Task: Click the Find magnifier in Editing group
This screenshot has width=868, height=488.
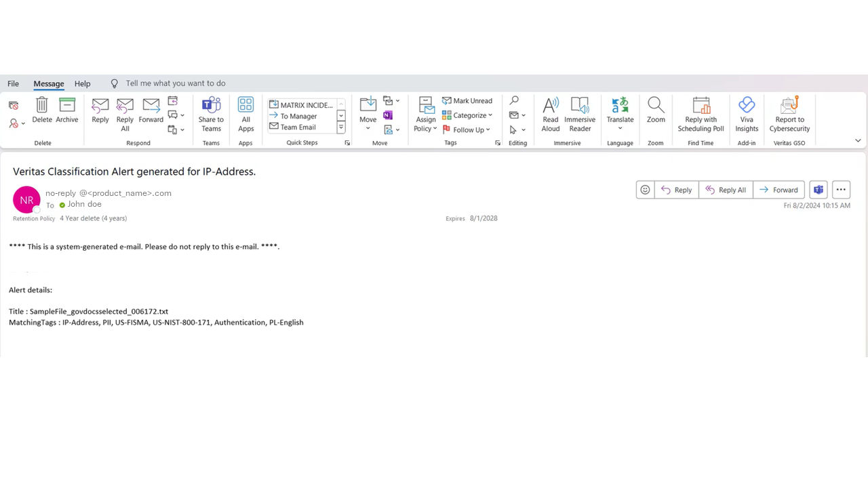Action: (514, 101)
